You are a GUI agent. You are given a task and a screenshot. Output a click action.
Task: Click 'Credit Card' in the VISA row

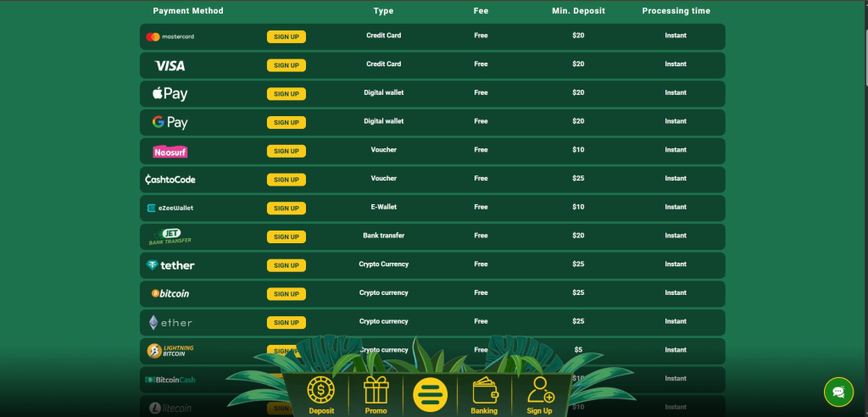(x=384, y=64)
